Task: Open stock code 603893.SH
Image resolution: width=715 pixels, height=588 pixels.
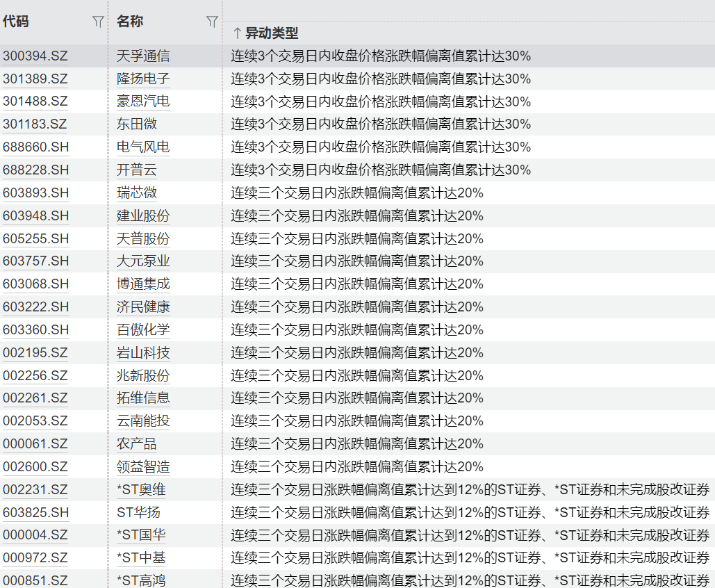Action: (36, 193)
